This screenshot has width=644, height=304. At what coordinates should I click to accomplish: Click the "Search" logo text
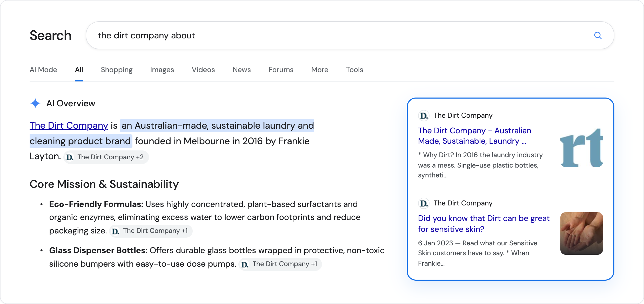51,35
